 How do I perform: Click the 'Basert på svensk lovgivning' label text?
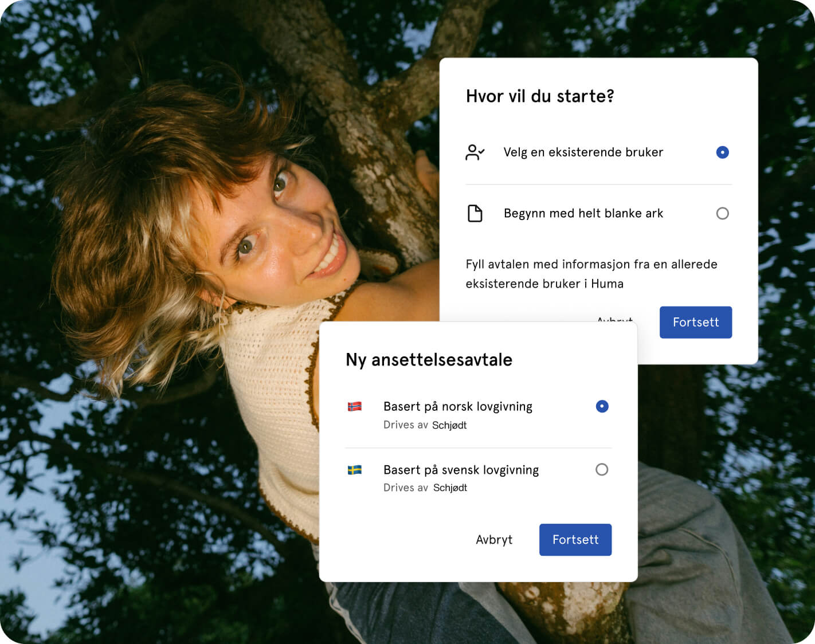(x=461, y=470)
